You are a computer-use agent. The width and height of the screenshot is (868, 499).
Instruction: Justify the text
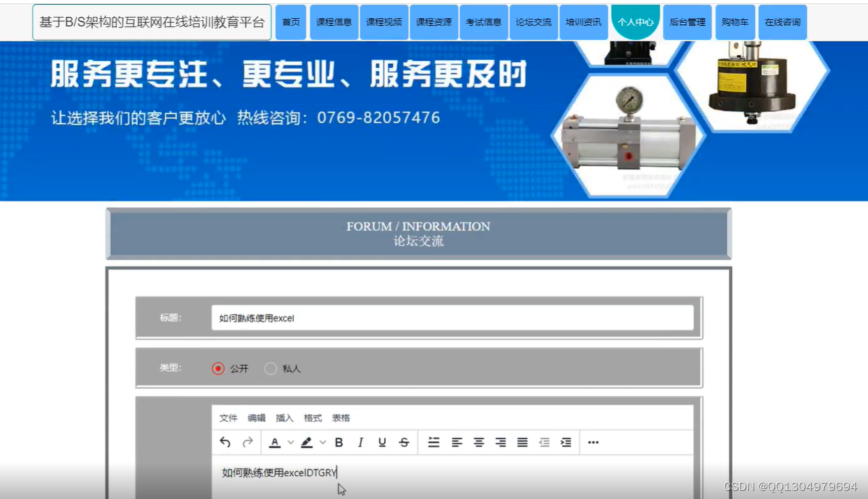(x=522, y=443)
